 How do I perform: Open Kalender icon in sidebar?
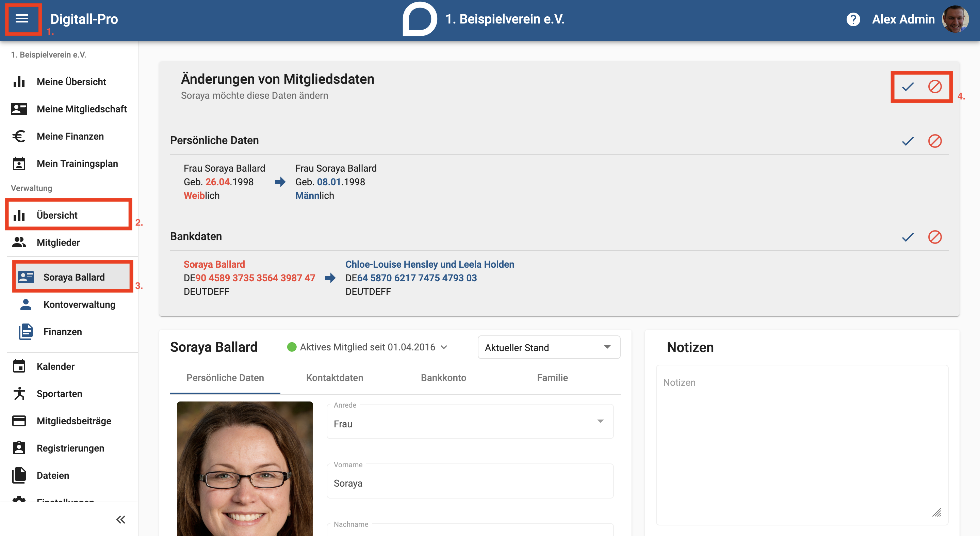click(19, 367)
